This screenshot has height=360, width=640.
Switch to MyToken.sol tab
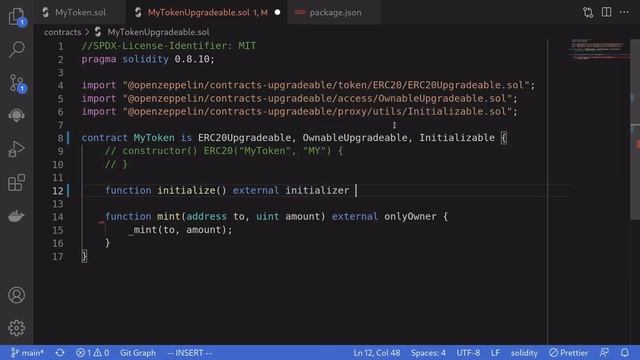[x=80, y=12]
